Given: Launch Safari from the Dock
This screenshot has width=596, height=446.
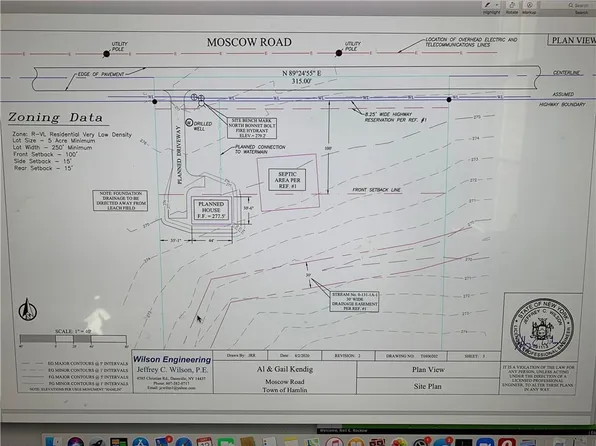Looking at the screenshot, I should (184, 442).
